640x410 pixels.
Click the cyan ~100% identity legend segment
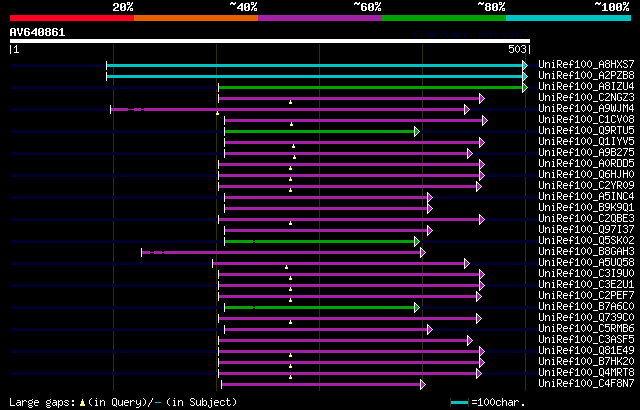[x=569, y=18]
